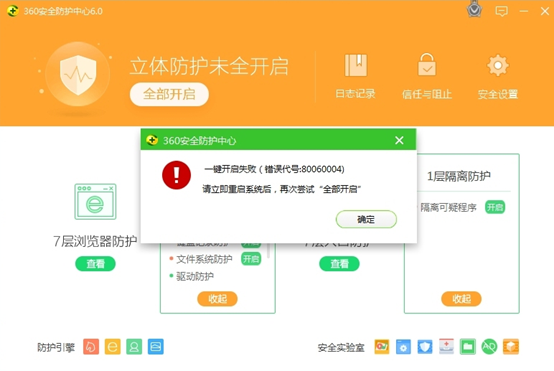Toggle 开启 switch for 隔离可疑程序
This screenshot has height=371, width=554.
click(x=495, y=207)
